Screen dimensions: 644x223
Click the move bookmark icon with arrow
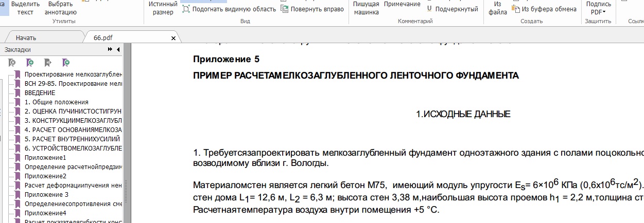tap(48, 63)
